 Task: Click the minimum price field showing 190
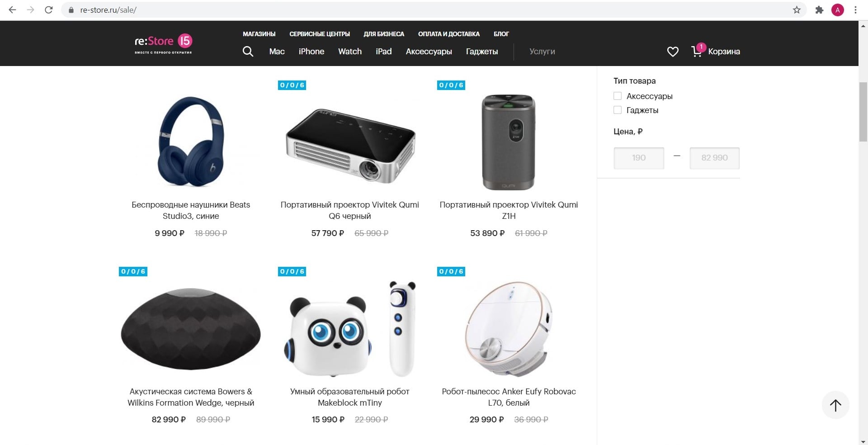(x=639, y=158)
